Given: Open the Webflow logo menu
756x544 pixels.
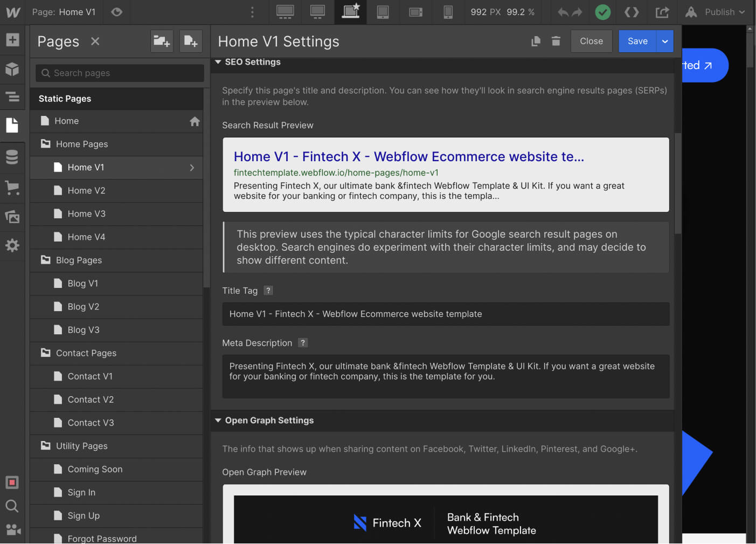Looking at the screenshot, I should point(13,12).
